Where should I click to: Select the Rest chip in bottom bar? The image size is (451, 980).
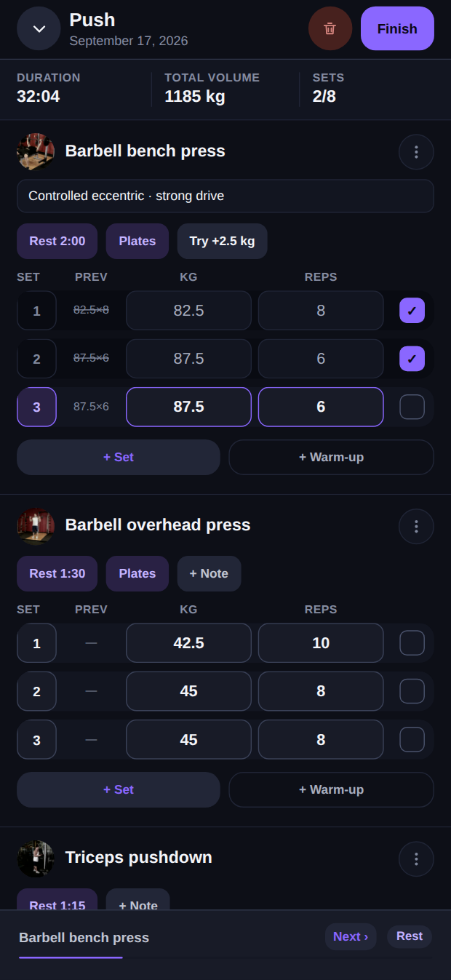click(410, 936)
